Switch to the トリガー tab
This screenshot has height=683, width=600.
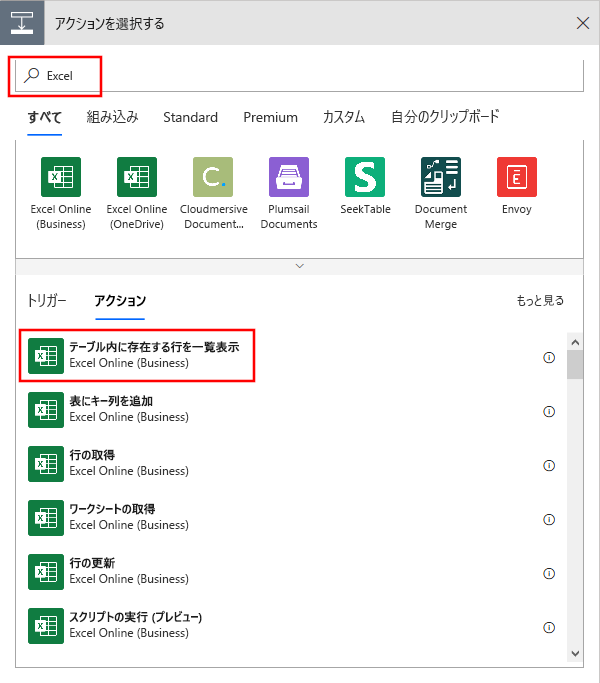[x=47, y=301]
